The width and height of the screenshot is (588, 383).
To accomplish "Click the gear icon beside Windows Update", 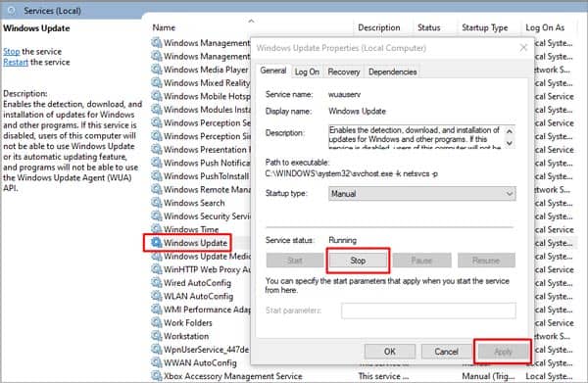I will coord(157,243).
